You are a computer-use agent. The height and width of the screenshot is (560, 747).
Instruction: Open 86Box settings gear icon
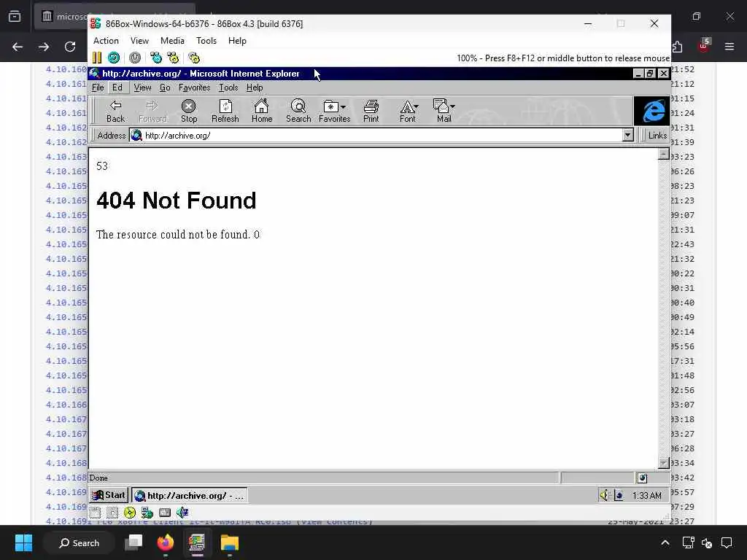click(x=194, y=58)
